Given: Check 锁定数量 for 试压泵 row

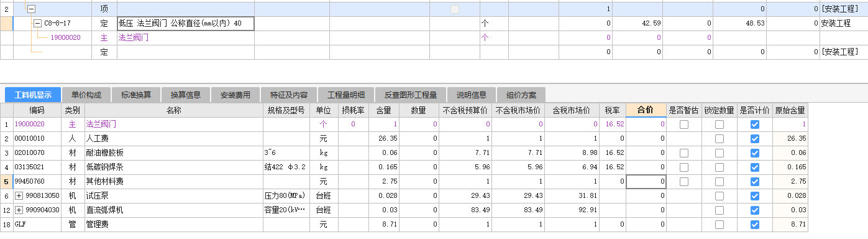Looking at the screenshot, I should coord(719,196).
